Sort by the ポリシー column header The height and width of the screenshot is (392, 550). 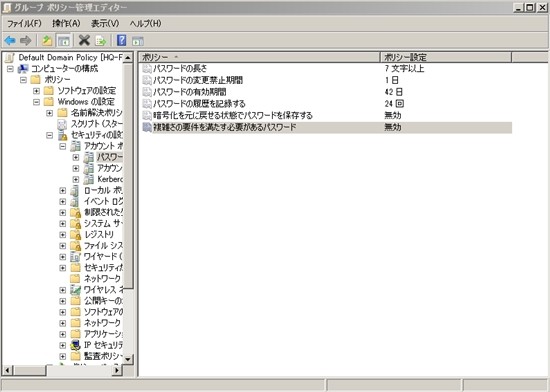click(x=259, y=57)
